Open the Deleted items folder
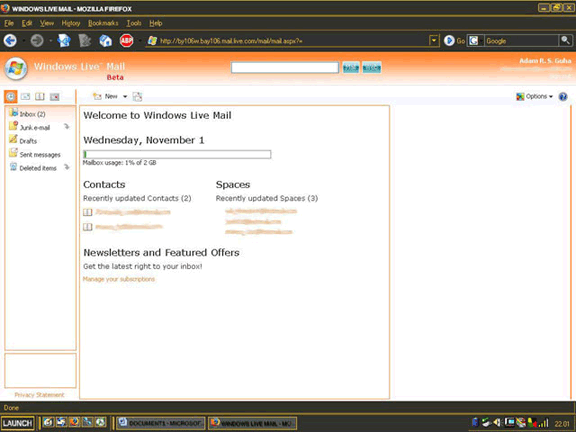Image resolution: width=576 pixels, height=432 pixels. [33, 168]
